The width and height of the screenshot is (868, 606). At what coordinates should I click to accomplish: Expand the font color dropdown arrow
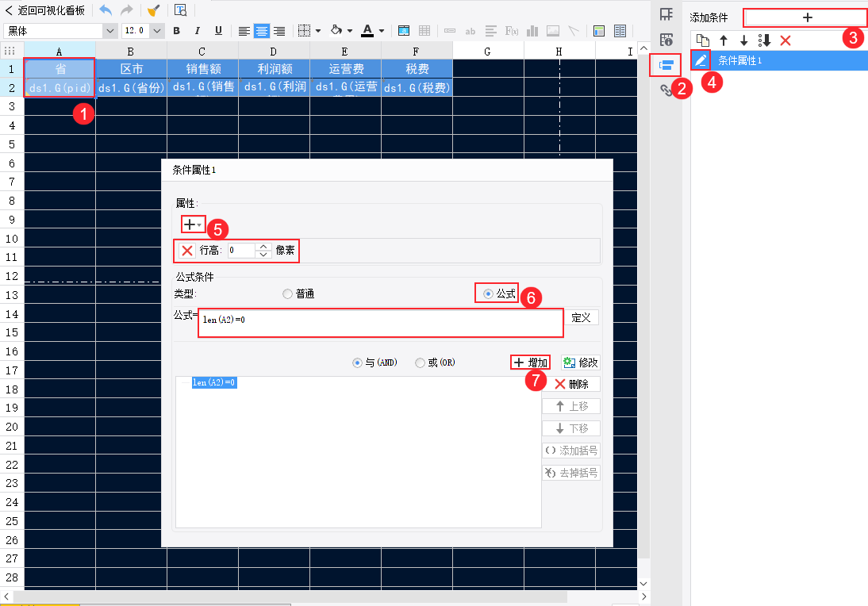point(382,31)
